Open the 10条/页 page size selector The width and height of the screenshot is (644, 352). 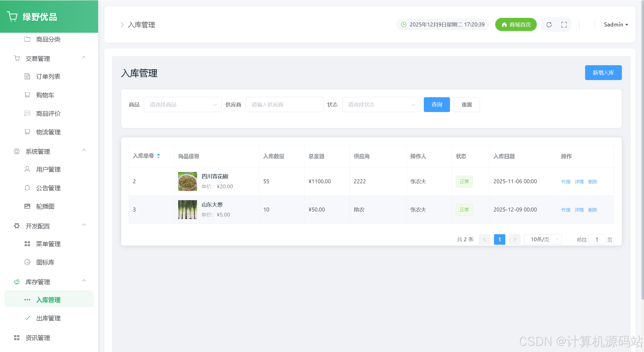(x=543, y=239)
